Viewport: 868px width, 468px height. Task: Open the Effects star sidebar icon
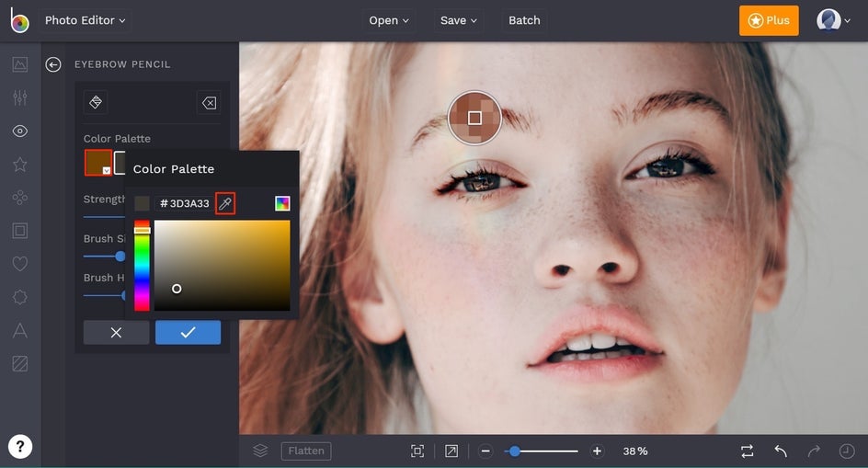point(20,164)
